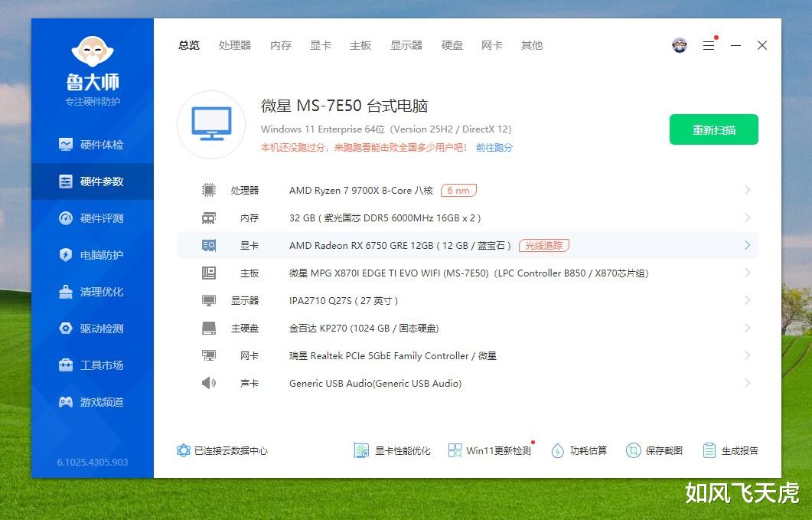This screenshot has width=812, height=520.
Task: Click version number 6.1025.4305.903
Action: tap(92, 462)
